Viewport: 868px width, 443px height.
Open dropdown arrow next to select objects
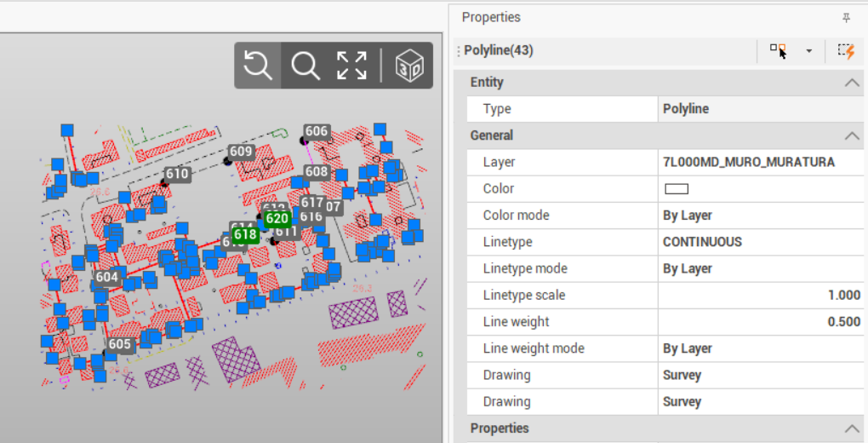pos(808,51)
